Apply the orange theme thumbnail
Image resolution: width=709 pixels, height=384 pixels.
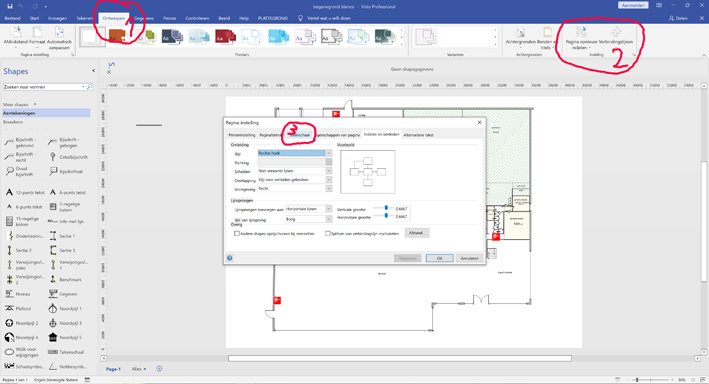117,36
